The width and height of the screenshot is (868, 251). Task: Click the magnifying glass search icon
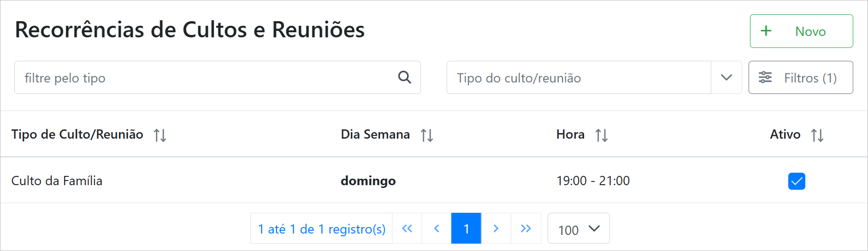(404, 77)
